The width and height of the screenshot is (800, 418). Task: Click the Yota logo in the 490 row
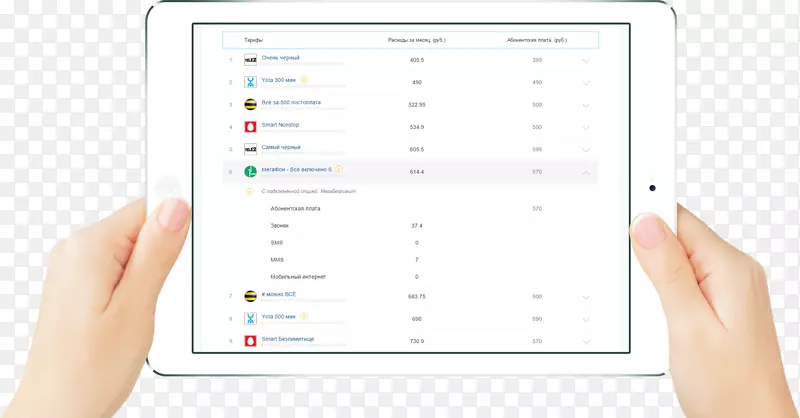point(251,82)
